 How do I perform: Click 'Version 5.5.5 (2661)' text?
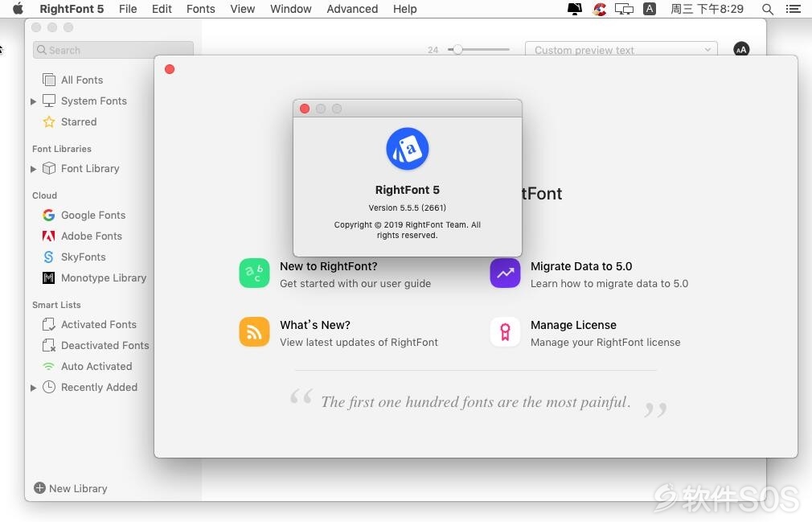click(x=407, y=208)
